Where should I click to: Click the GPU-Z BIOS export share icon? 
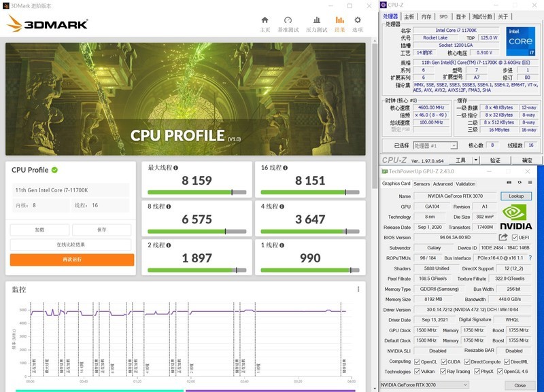click(x=503, y=237)
